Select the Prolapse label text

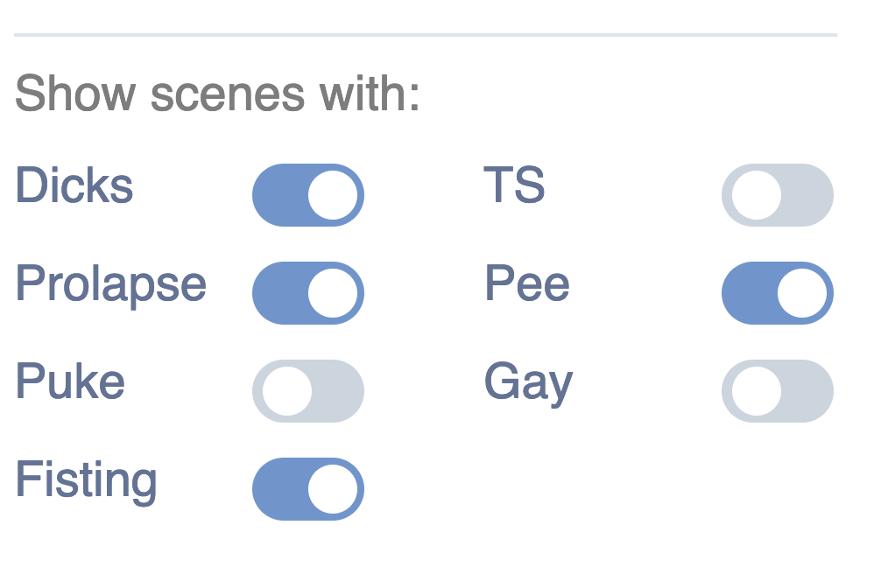111,284
